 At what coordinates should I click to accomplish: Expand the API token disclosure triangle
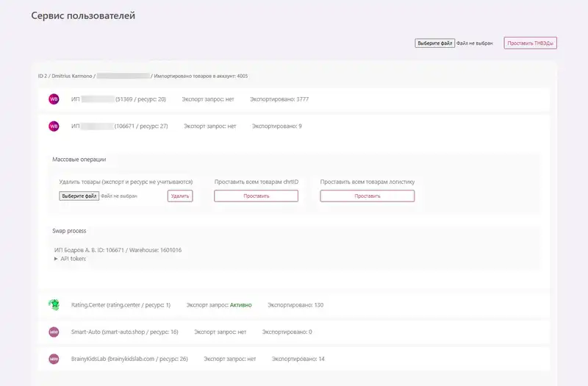click(x=56, y=259)
